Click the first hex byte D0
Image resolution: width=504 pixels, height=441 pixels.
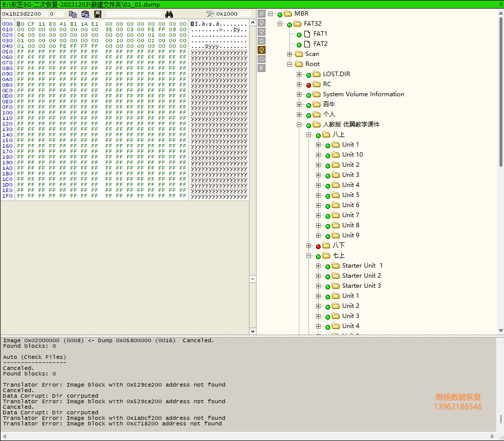20,24
